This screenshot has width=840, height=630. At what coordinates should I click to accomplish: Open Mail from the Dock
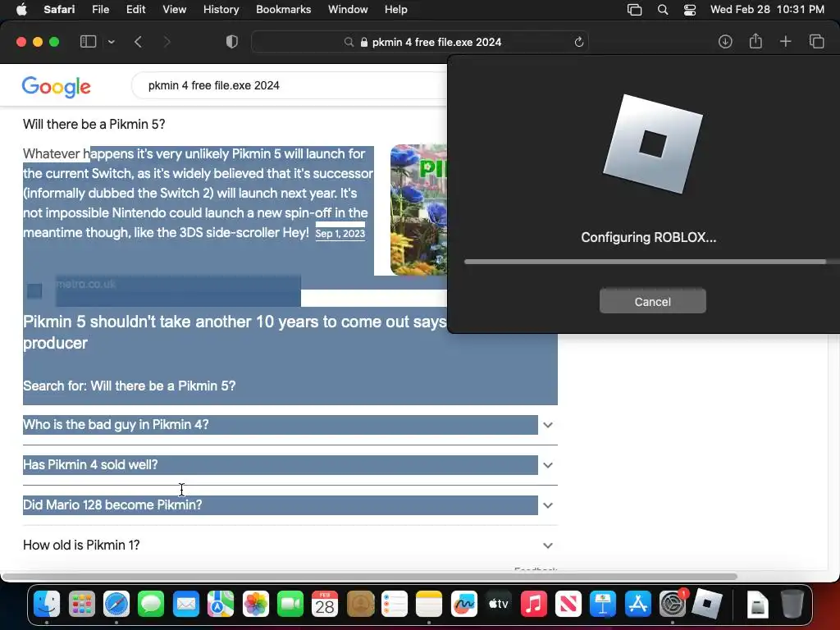pos(186,605)
